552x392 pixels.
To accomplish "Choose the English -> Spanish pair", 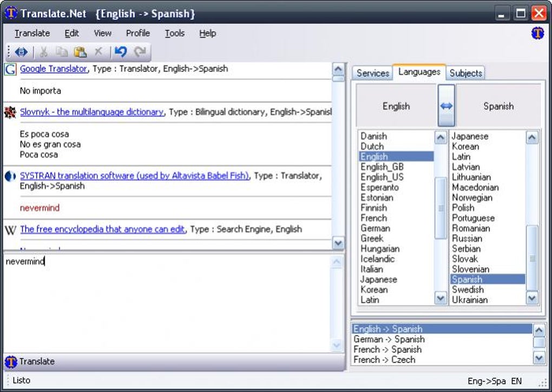I will 442,329.
